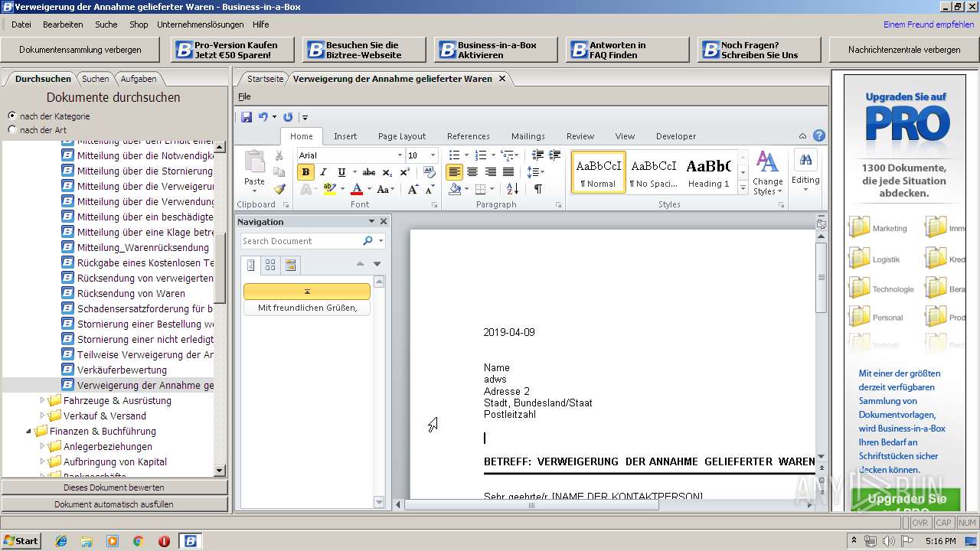Expand the Fahrzeuge & Ausrüstung folder
This screenshot has height=551, width=980.
(43, 400)
